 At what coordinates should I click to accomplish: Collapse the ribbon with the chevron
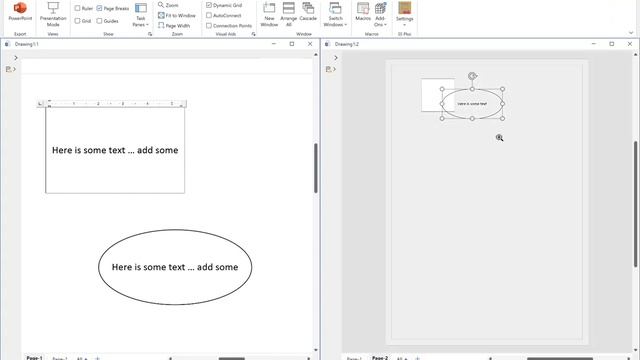pos(631,33)
